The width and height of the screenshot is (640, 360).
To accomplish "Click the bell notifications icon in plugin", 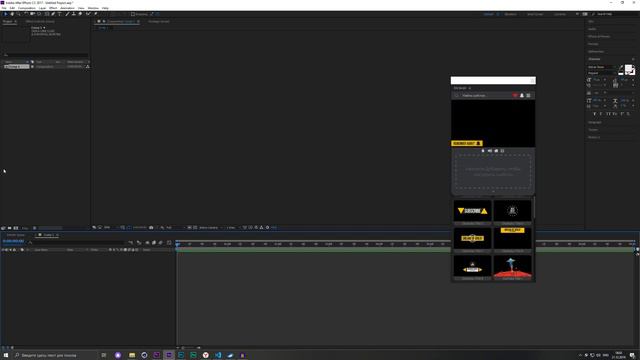I will pos(522,96).
